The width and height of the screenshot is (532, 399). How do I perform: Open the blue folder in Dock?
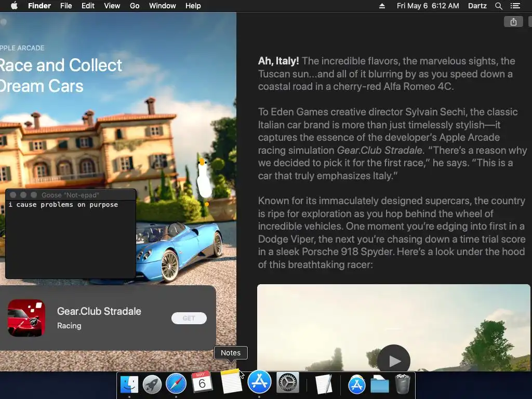(380, 385)
